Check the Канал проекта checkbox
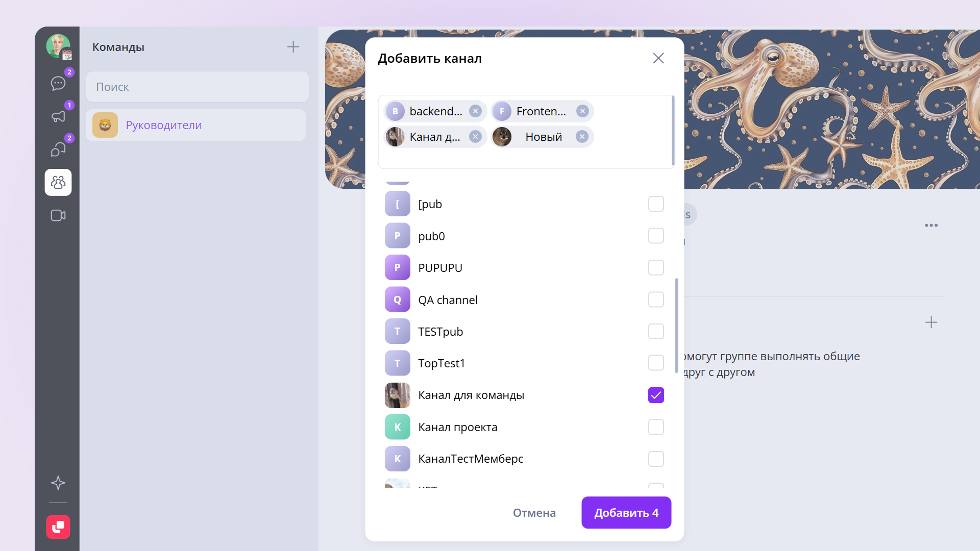This screenshot has height=551, width=980. pyautogui.click(x=656, y=427)
